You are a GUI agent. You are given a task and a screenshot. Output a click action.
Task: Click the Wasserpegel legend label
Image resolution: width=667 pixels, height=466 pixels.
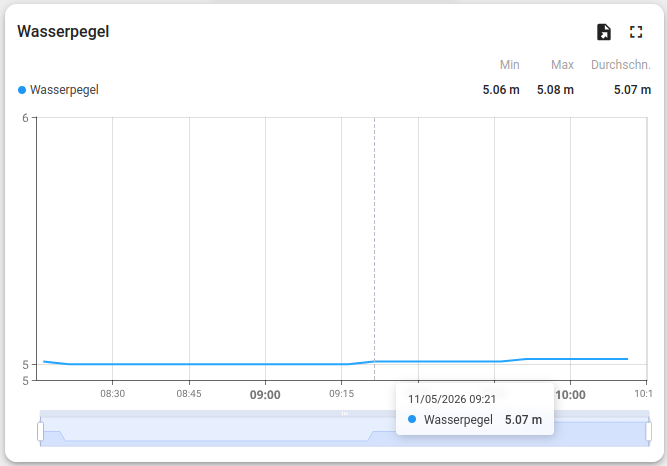64,90
